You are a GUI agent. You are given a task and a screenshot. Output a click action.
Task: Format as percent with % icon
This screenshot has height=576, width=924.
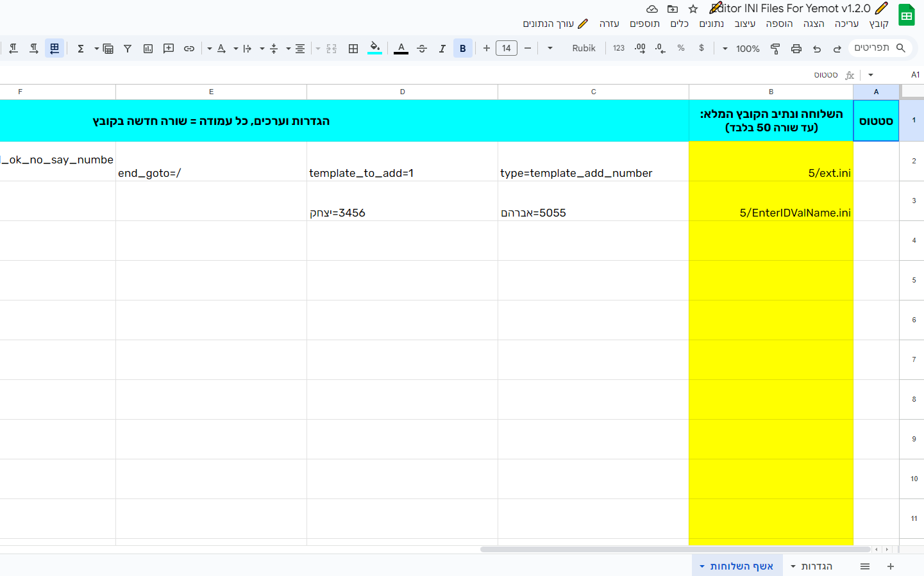point(681,48)
